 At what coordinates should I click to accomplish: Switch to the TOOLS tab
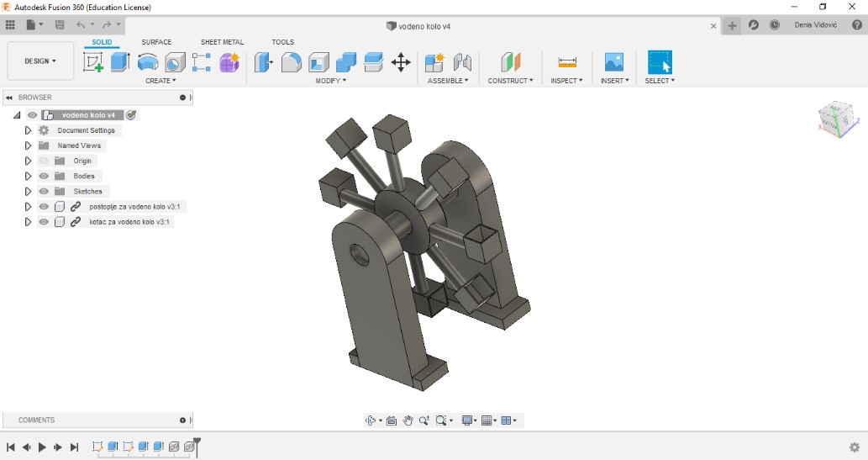(283, 42)
